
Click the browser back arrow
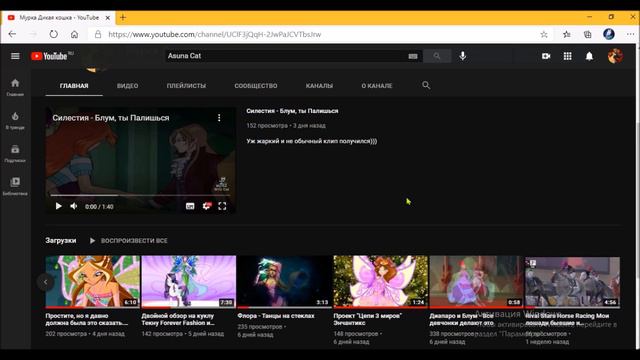pyautogui.click(x=12, y=34)
